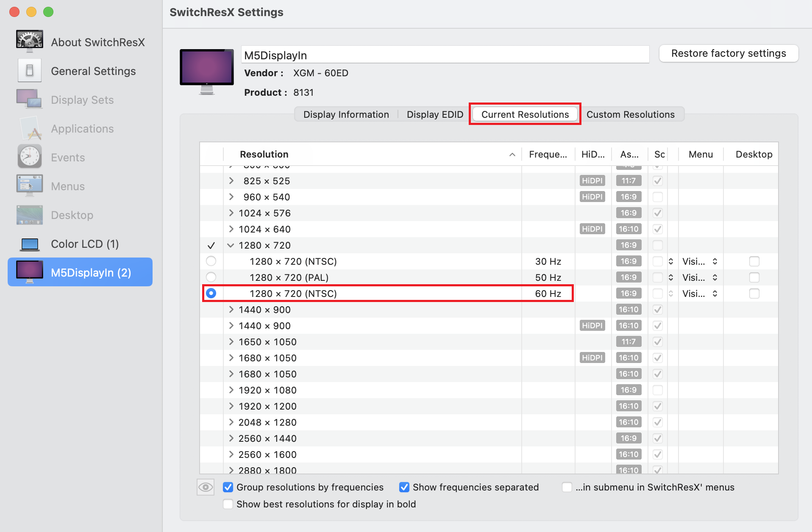Click the Aspect column header
This screenshot has height=532, width=812.
tap(629, 154)
